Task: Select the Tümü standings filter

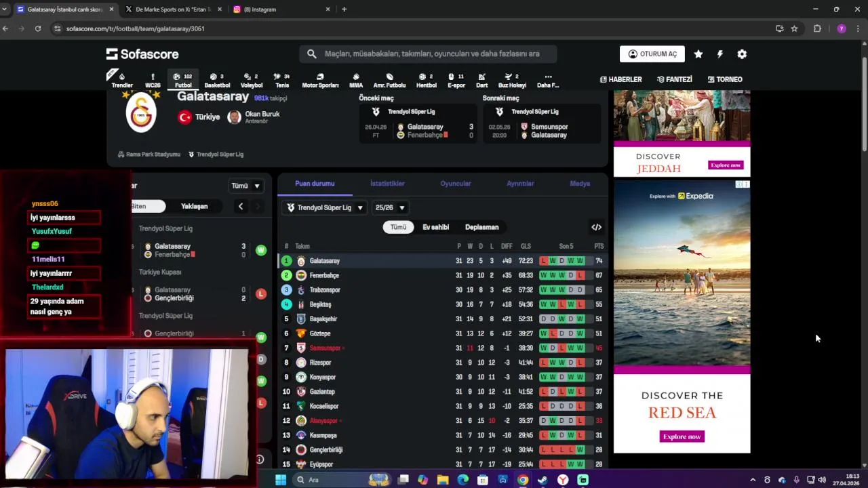Action: [398, 227]
